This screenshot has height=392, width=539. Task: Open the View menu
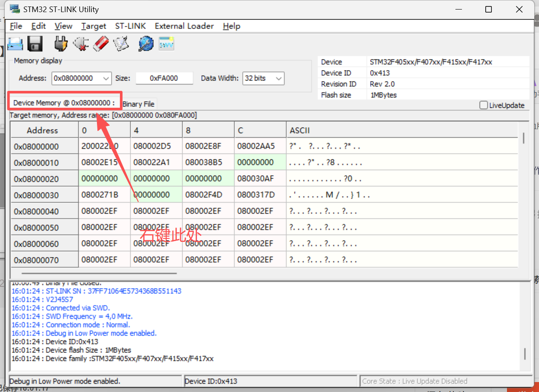(64, 26)
